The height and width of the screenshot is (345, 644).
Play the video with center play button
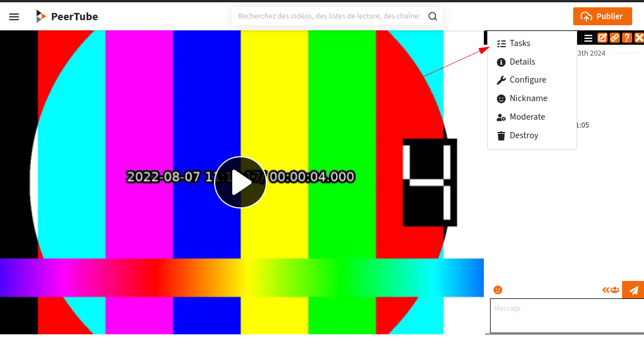[241, 183]
